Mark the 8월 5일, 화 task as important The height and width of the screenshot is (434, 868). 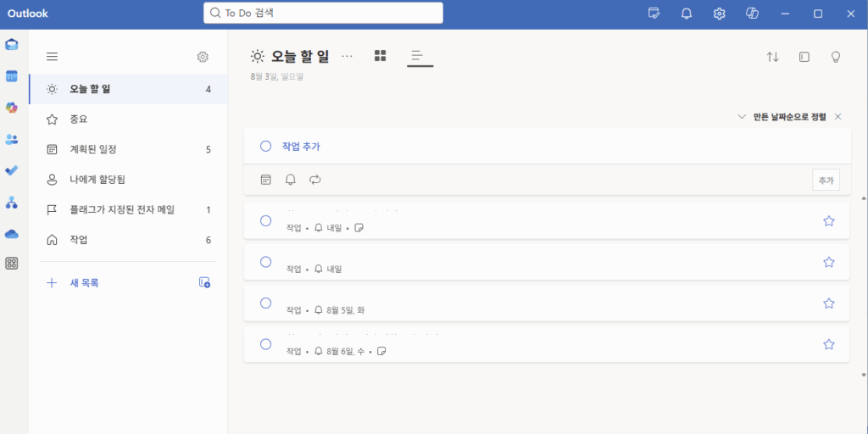pos(829,303)
